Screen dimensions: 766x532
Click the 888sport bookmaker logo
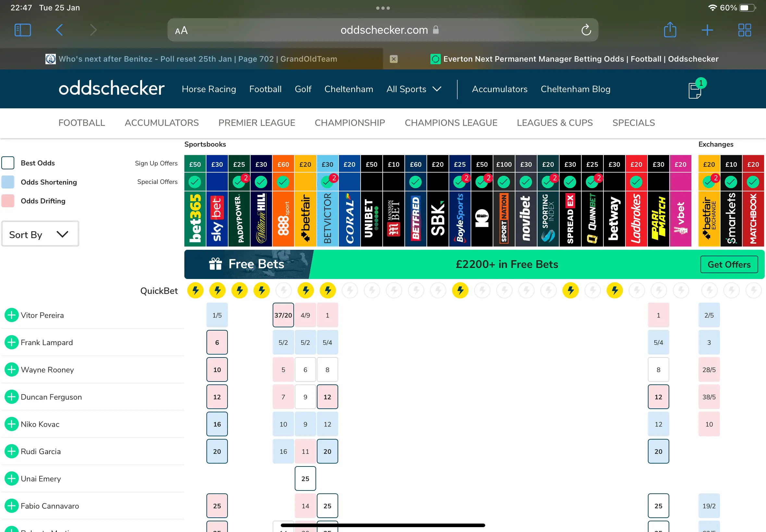coord(283,219)
